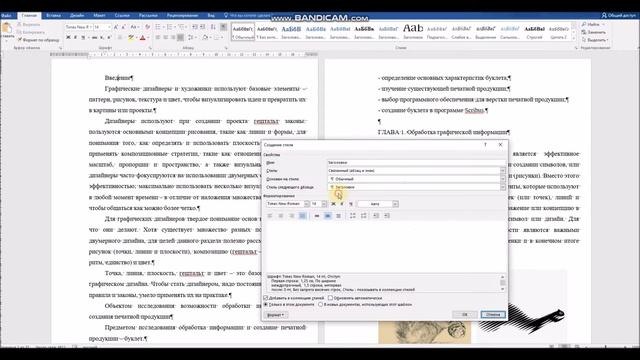640x360 pixels.
Task: Open the dialog font size dropdown
Action: point(324,204)
